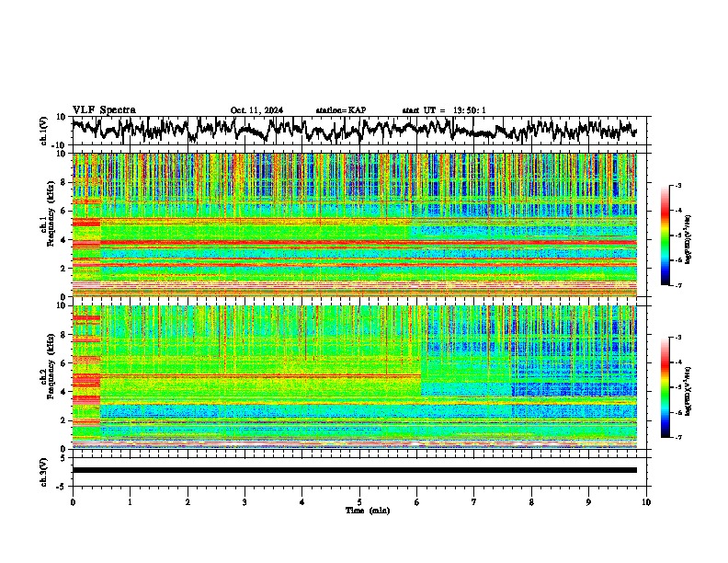Click the "ch.1(V)" waveform axis label
Image resolution: width=728 pixels, height=563 pixels.
[x=44, y=131]
